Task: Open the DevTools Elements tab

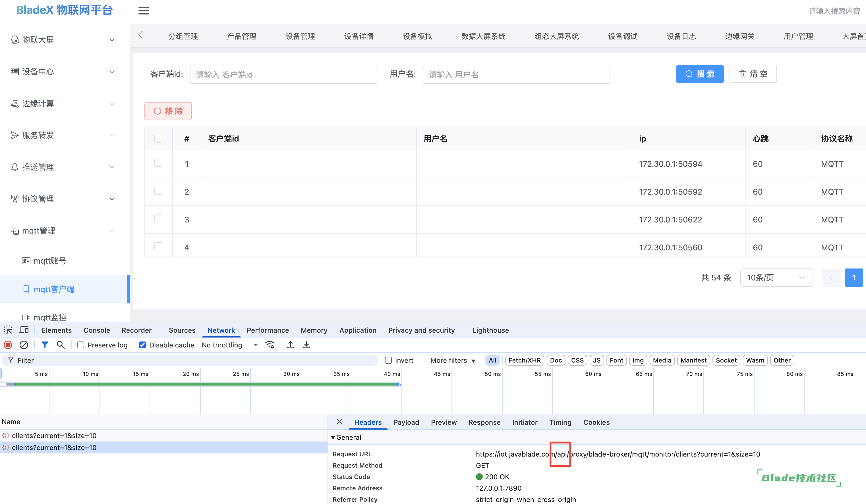Action: pos(57,330)
